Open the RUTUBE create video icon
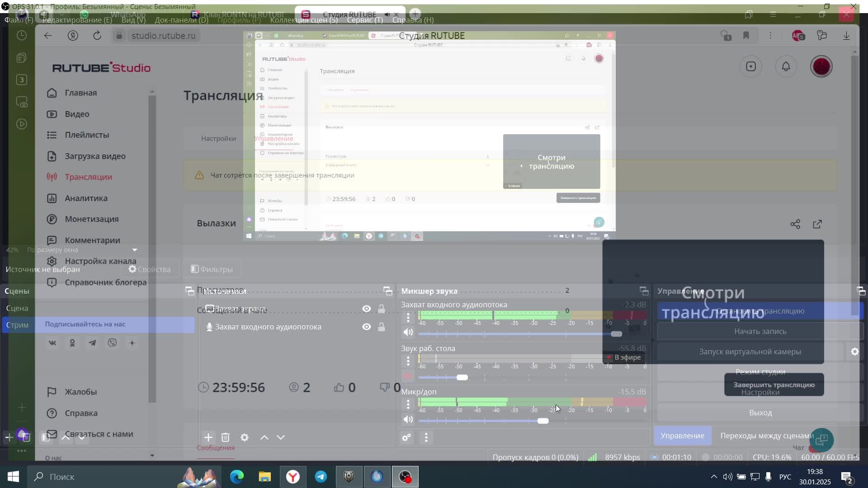This screenshot has height=488, width=868. 751,66
